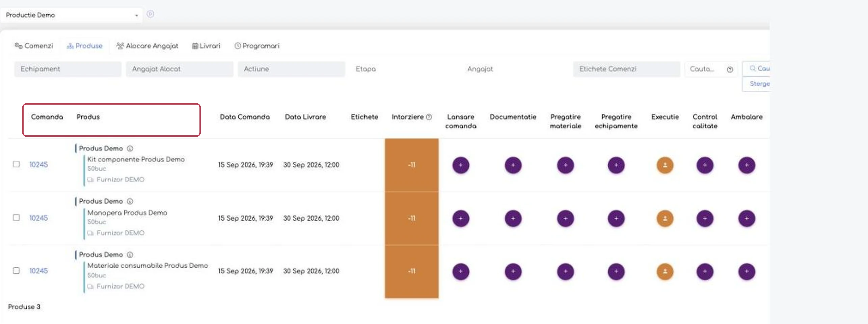This screenshot has height=324, width=868.
Task: Click the info icon beside Produs Demo, Kit componente row
Action: coord(130,148)
